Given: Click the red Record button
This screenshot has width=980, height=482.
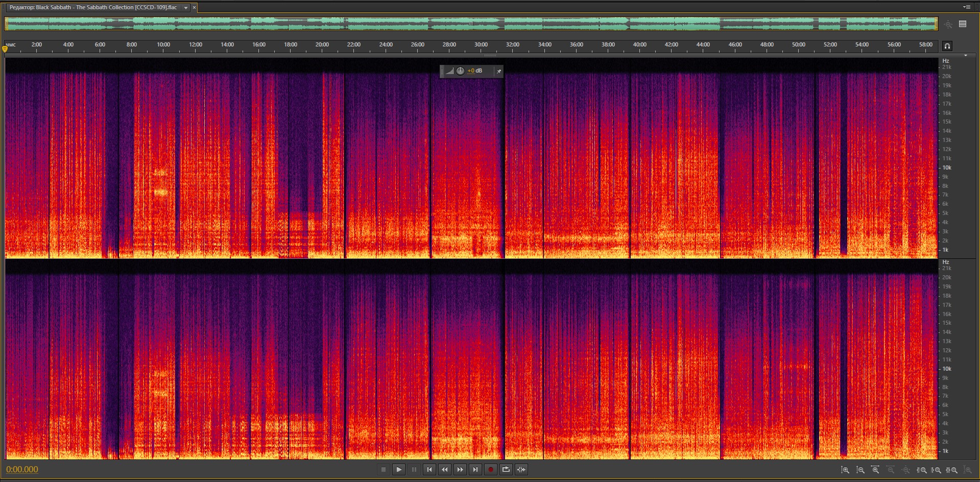Looking at the screenshot, I should [490, 470].
